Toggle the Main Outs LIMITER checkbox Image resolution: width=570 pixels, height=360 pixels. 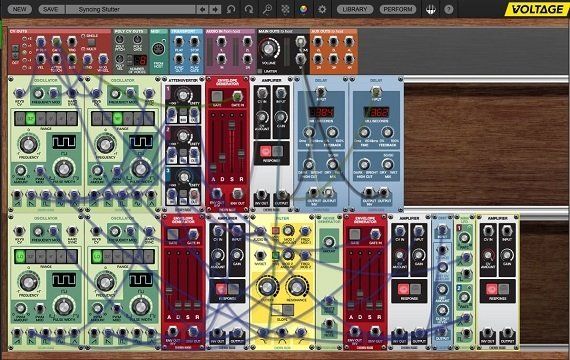click(260, 71)
